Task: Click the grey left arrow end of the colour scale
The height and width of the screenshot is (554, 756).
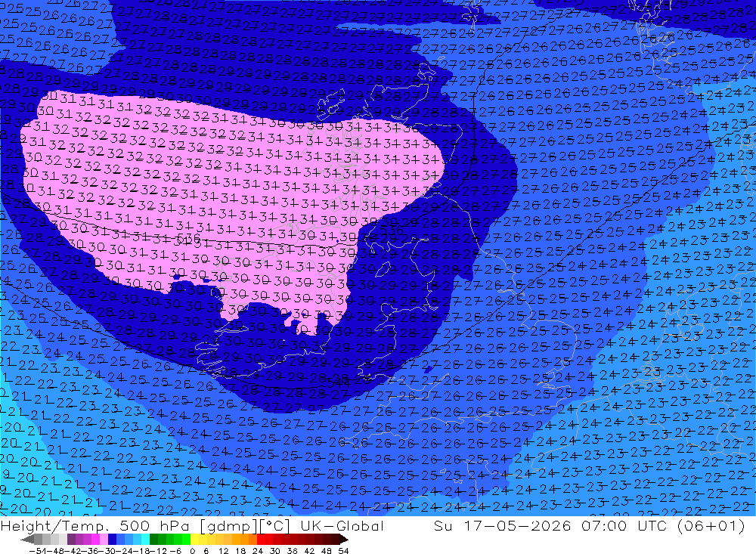Action: click(27, 540)
